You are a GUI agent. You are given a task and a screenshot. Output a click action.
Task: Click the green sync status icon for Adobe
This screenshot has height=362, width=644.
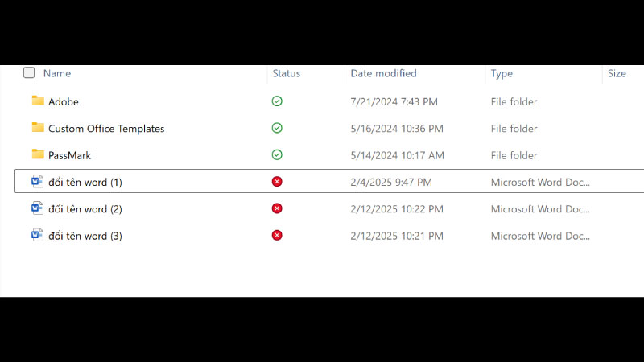277,101
